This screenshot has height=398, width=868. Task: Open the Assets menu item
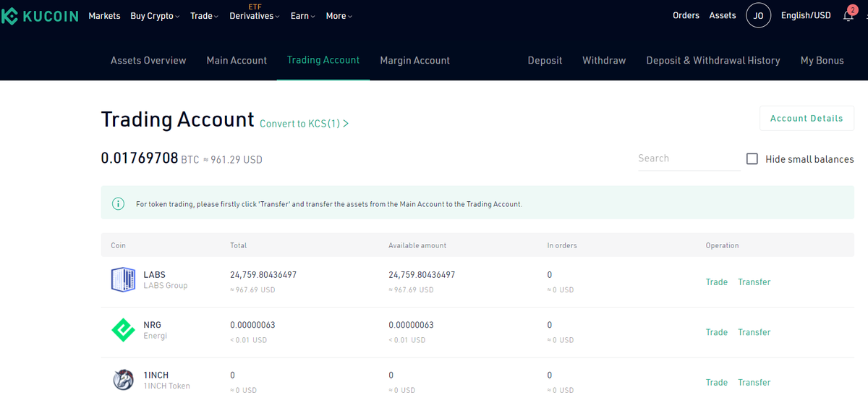(723, 15)
